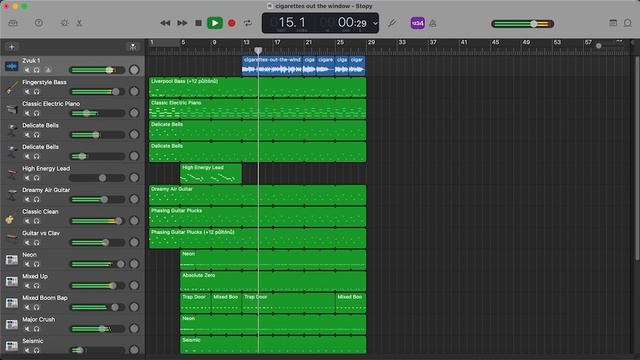Click the Rewind button
The width and height of the screenshot is (640, 360).
coord(165,23)
